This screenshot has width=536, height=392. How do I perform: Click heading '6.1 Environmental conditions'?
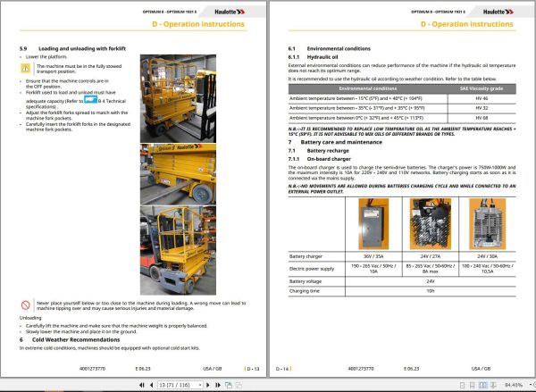(x=329, y=48)
